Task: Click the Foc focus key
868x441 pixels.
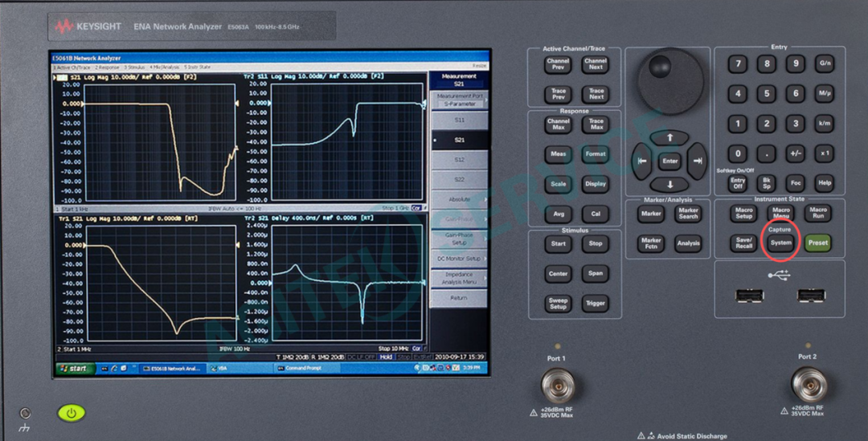Action: tap(796, 183)
